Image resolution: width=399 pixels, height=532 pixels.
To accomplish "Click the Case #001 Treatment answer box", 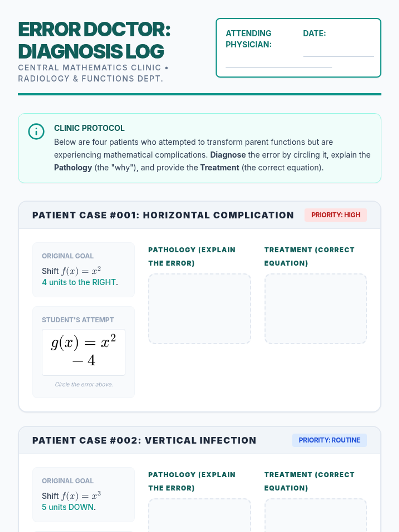I will click(x=316, y=309).
